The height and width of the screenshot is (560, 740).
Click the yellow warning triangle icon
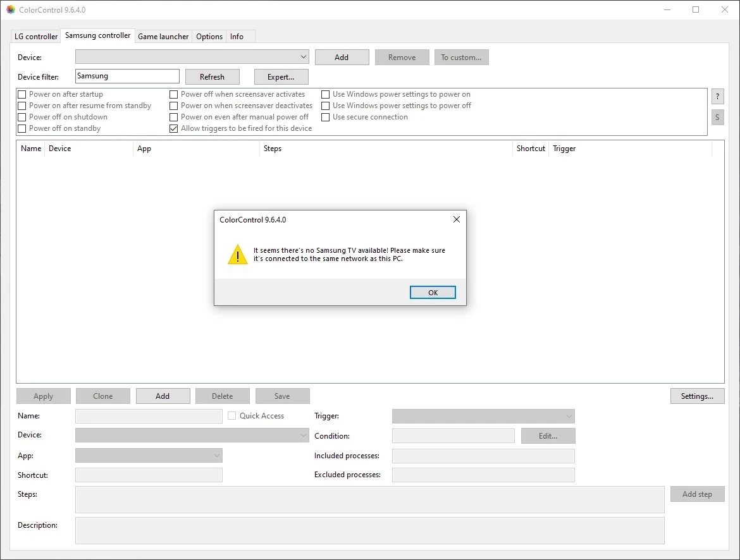[237, 255]
